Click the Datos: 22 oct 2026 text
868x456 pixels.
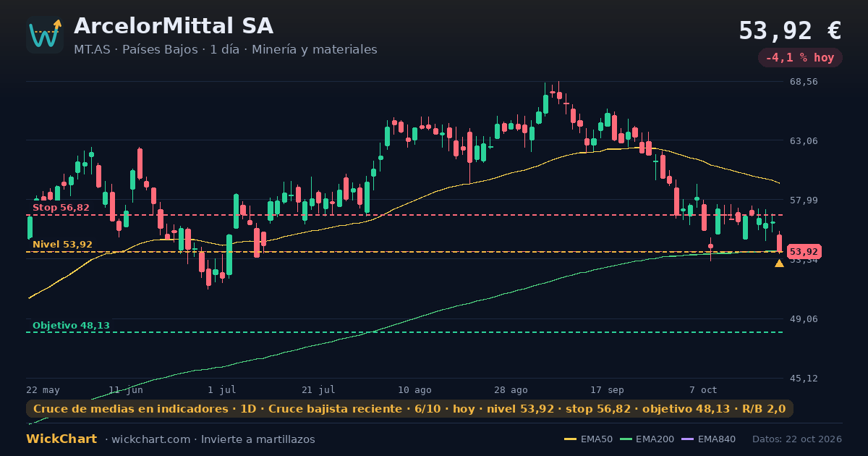click(797, 439)
